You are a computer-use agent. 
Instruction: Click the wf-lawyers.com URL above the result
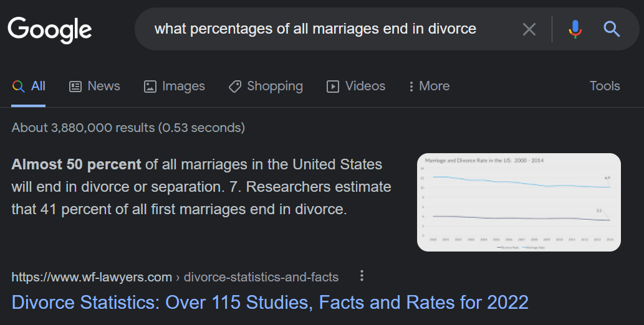click(x=92, y=277)
